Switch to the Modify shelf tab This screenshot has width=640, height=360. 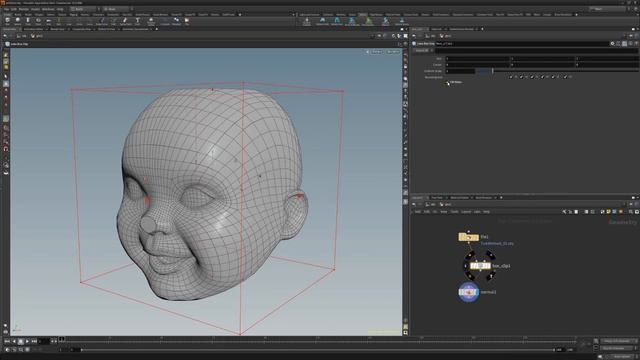[18, 15]
